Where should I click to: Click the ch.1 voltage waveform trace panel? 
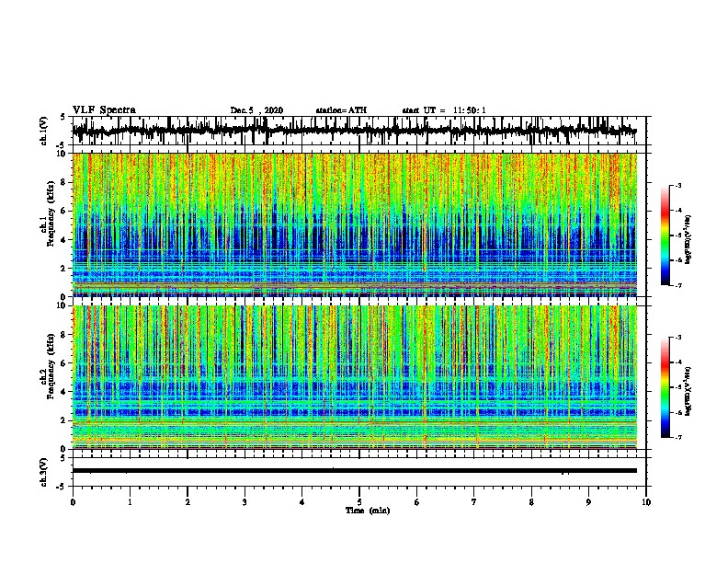click(x=359, y=131)
